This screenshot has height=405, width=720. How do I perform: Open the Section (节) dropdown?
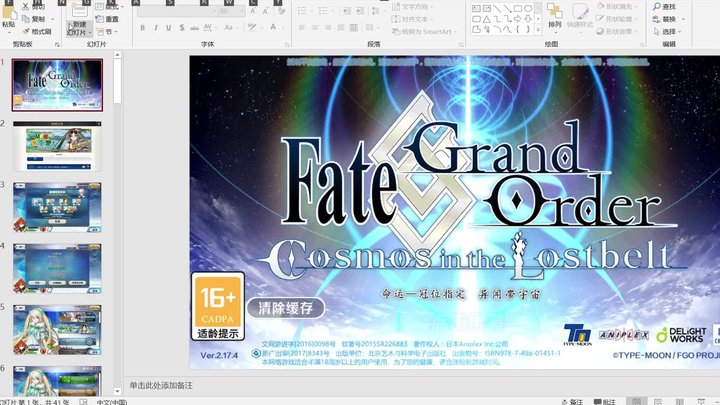[x=107, y=31]
